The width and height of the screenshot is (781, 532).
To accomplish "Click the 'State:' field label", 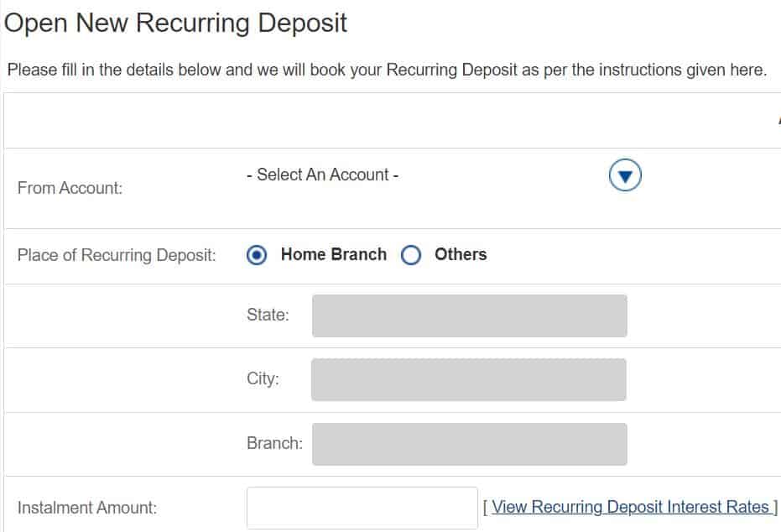I will click(268, 315).
